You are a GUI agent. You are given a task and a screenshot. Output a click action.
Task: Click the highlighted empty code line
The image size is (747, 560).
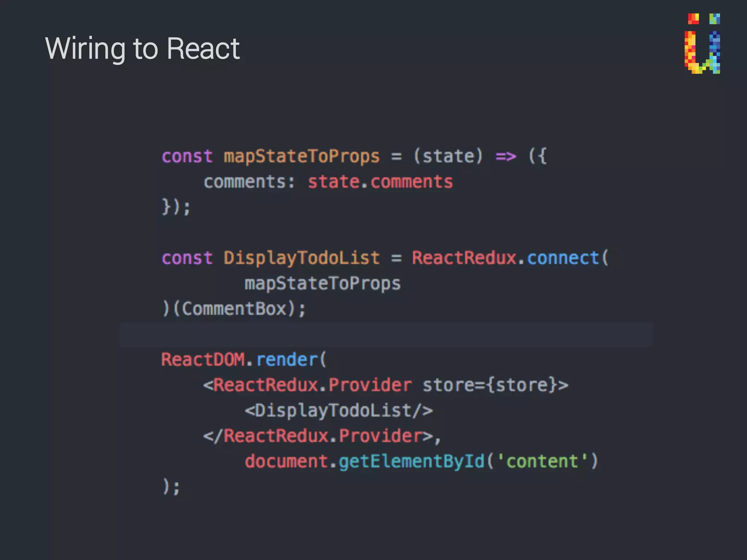click(386, 334)
